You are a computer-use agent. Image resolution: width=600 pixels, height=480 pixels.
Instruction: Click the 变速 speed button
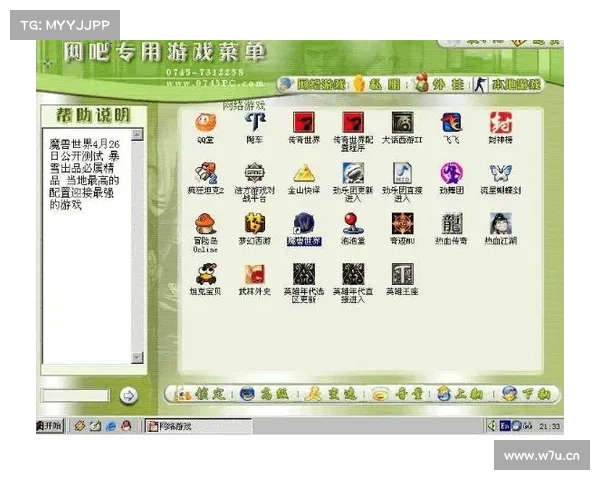(331, 394)
